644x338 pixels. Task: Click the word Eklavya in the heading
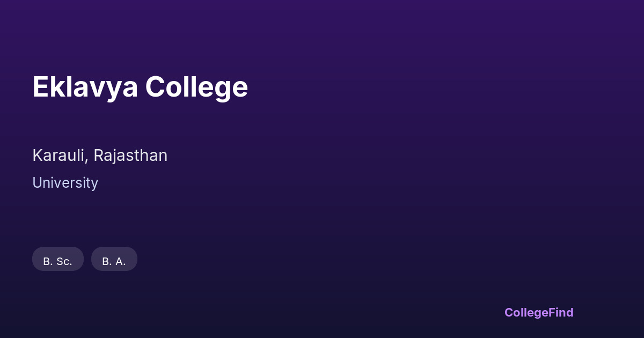pyautogui.click(x=85, y=87)
